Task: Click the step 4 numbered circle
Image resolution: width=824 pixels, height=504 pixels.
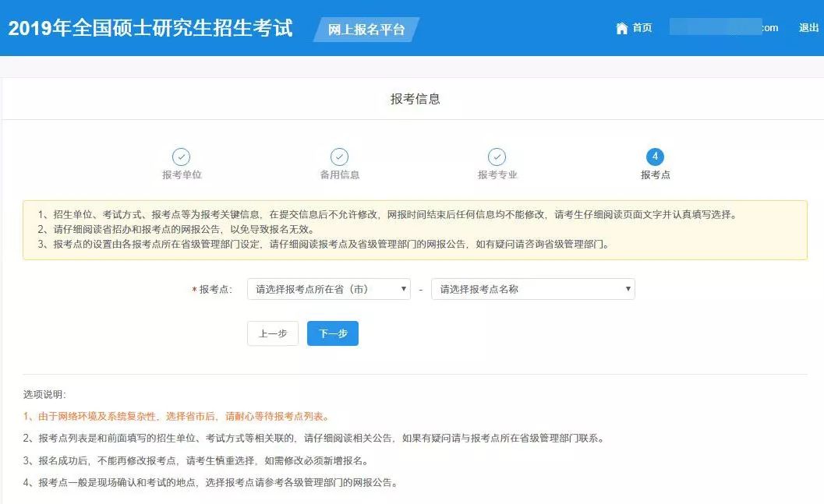Action: [x=655, y=157]
